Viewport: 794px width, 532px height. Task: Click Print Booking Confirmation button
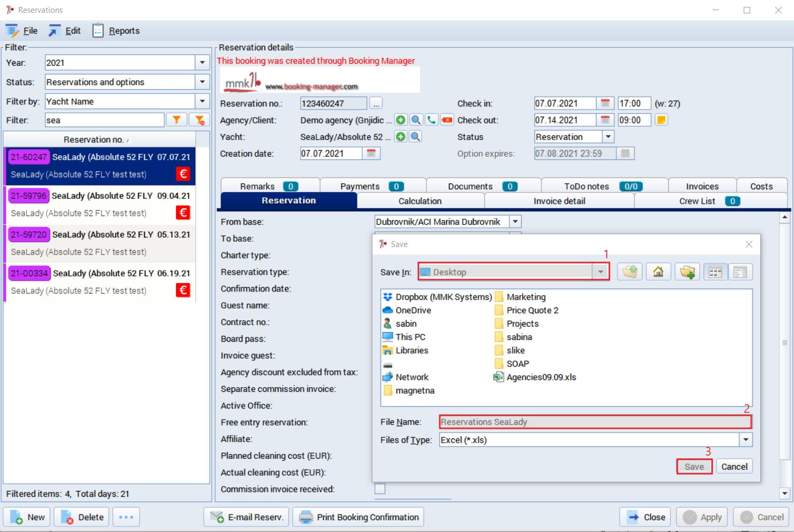pos(358,517)
